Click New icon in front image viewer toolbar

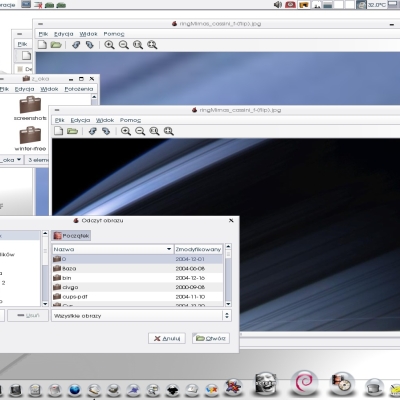[59, 131]
